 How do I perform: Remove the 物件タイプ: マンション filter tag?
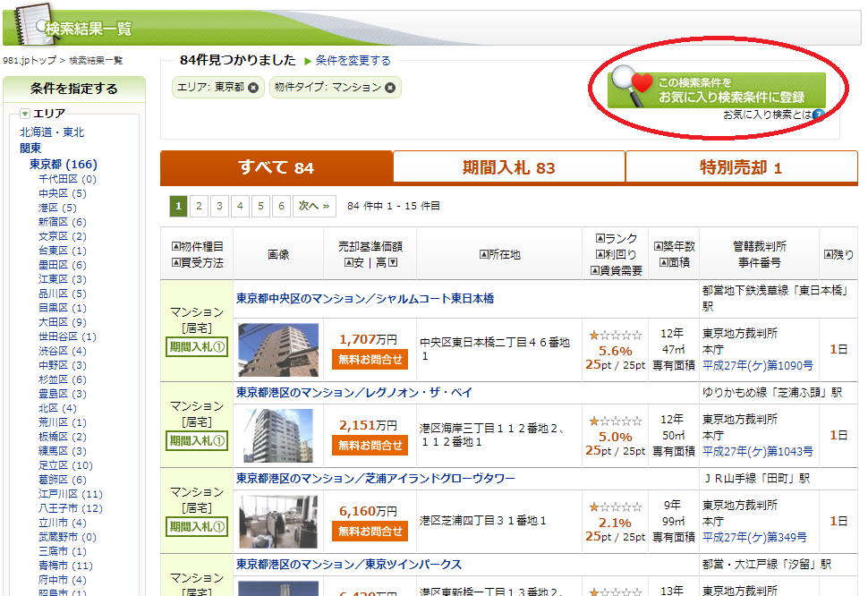coord(390,88)
